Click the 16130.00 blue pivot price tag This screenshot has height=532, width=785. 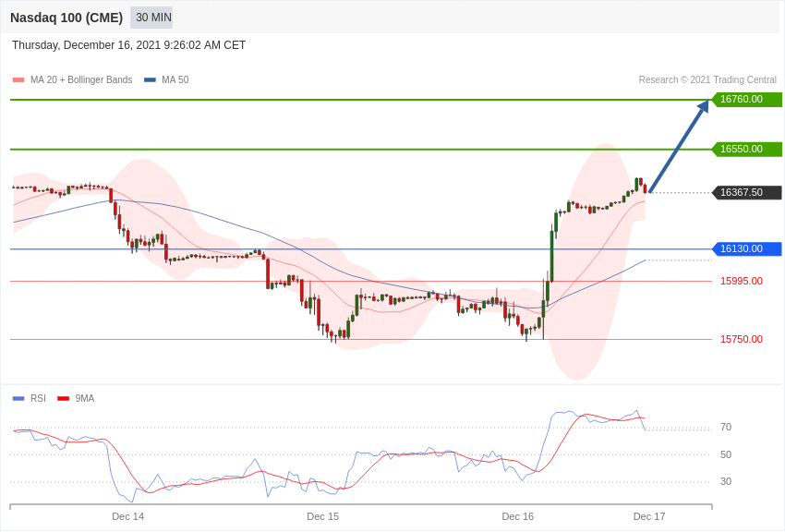click(x=746, y=248)
